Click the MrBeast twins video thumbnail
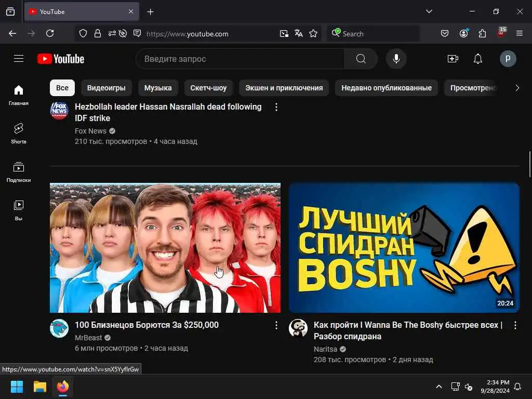Image resolution: width=532 pixels, height=399 pixels. coord(165,248)
